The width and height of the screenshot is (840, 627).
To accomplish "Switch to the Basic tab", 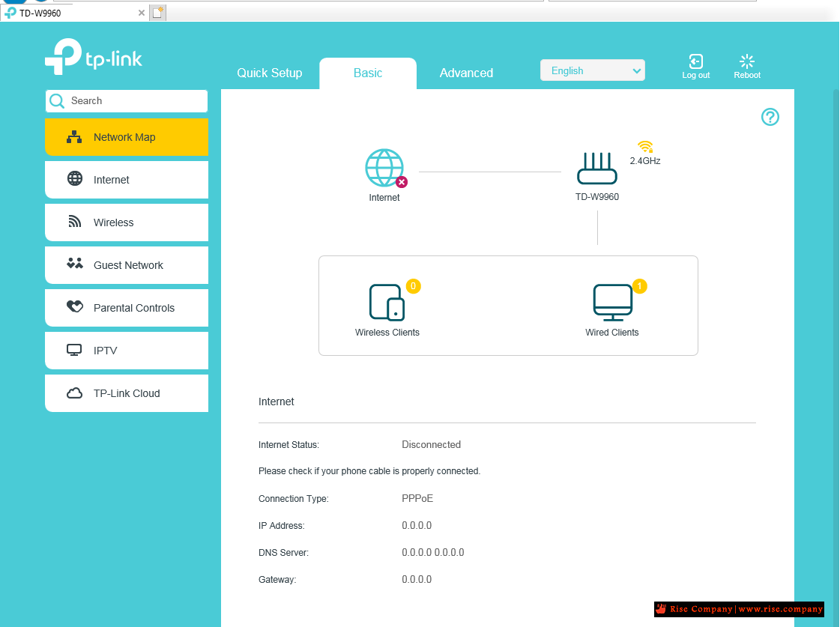I will point(368,73).
